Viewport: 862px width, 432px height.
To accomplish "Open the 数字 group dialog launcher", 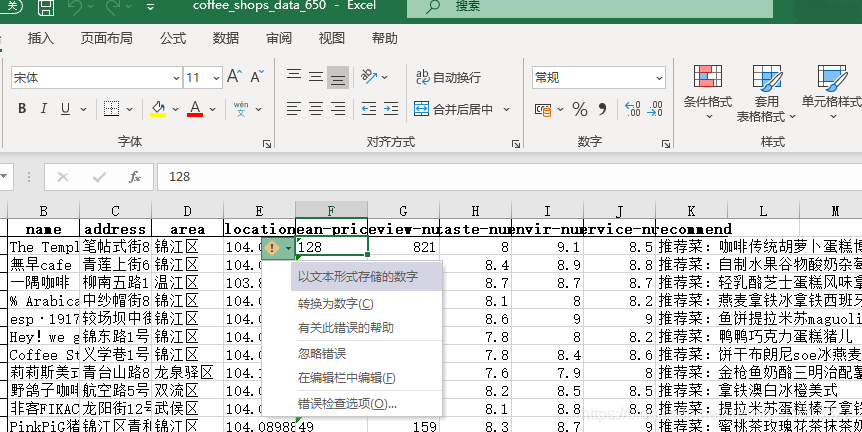I will pyautogui.click(x=666, y=144).
